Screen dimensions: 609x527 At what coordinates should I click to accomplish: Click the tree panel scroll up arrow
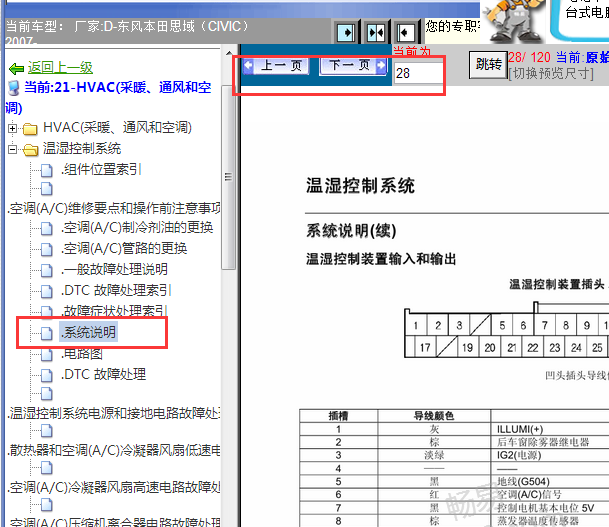click(229, 53)
